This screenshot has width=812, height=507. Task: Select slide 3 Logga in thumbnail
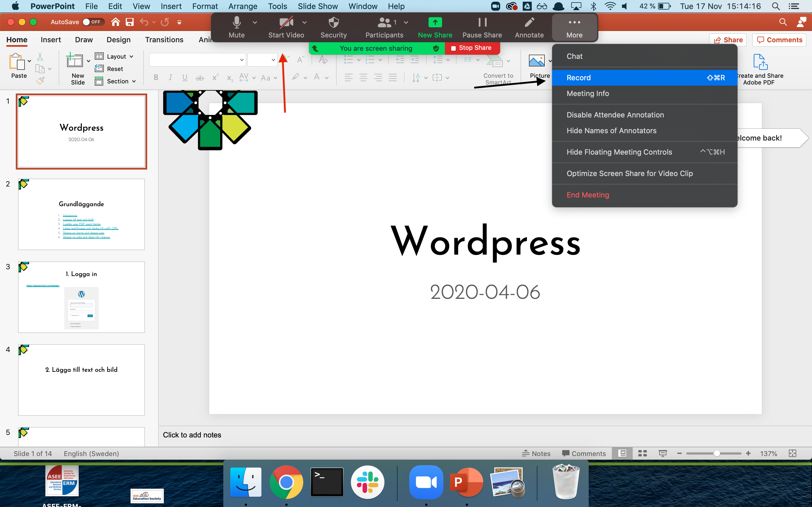[x=81, y=297]
